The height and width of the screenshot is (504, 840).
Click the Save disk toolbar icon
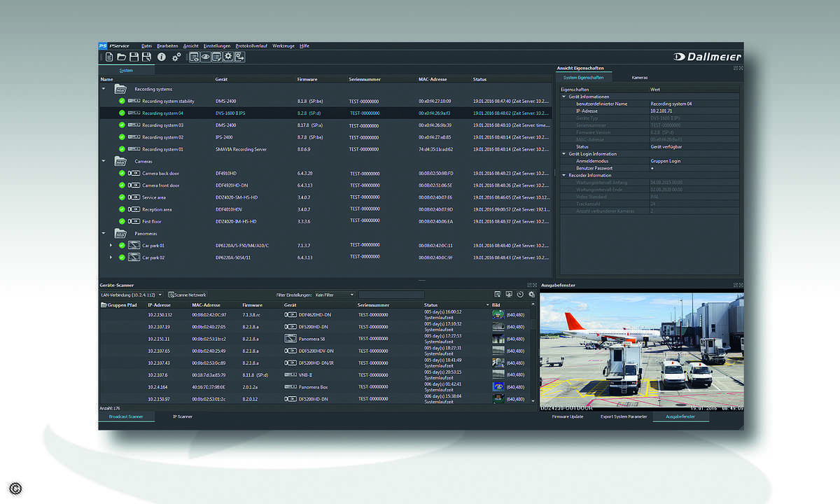(134, 57)
